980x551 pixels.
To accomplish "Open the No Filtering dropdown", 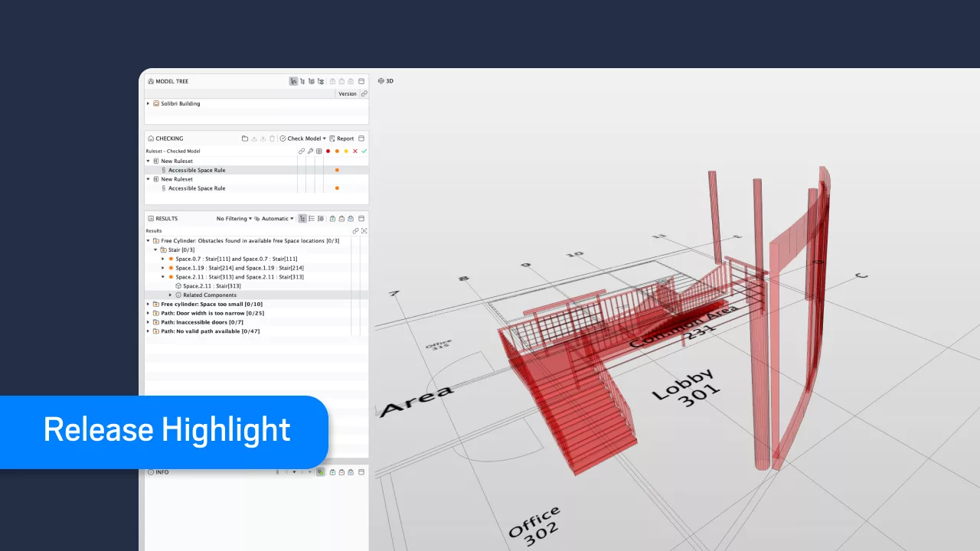I will click(x=234, y=219).
